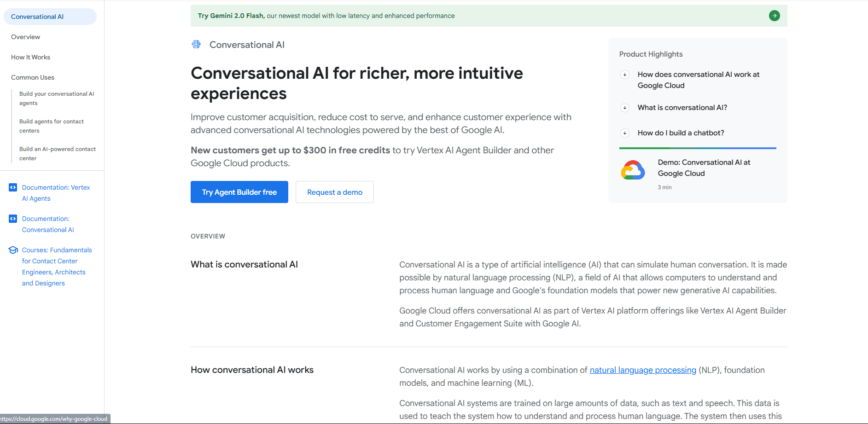
Task: Click the 'How conversational AI works' heading
Action: pyautogui.click(x=252, y=370)
